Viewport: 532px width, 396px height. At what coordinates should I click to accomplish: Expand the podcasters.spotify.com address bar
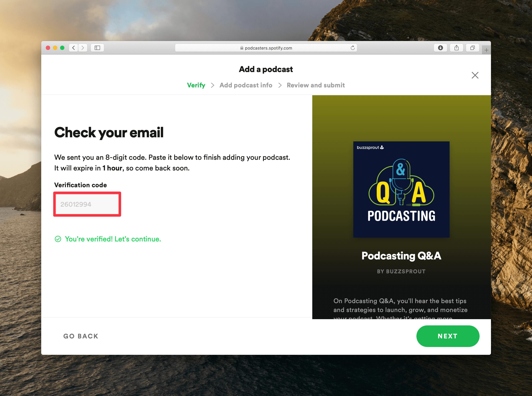point(266,47)
